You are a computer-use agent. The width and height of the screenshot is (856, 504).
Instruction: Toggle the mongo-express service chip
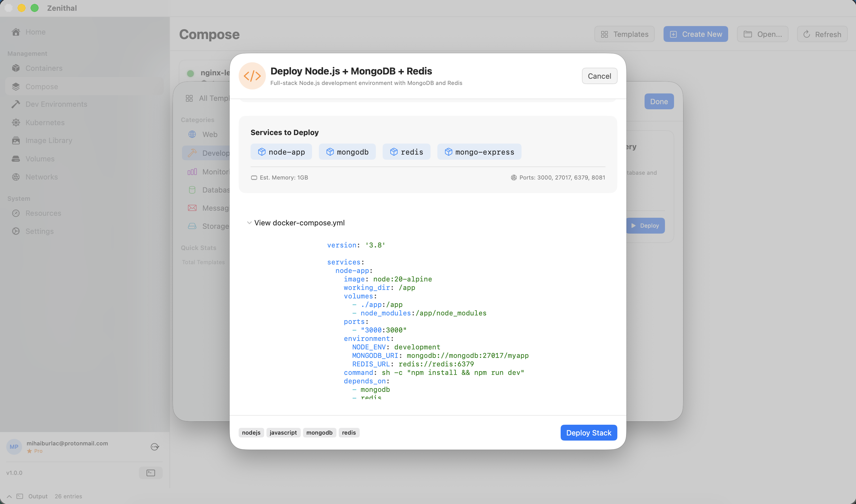click(x=479, y=152)
